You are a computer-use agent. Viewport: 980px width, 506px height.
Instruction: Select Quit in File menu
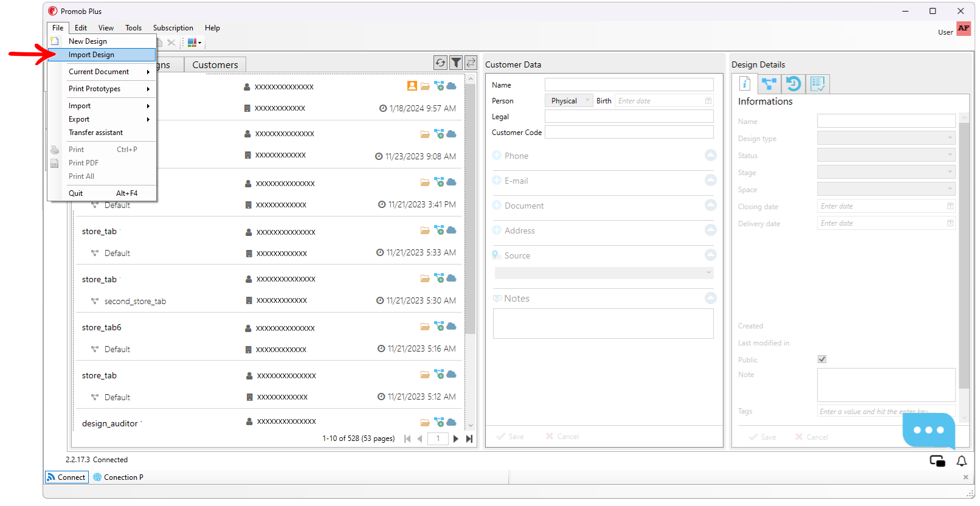pos(102,193)
